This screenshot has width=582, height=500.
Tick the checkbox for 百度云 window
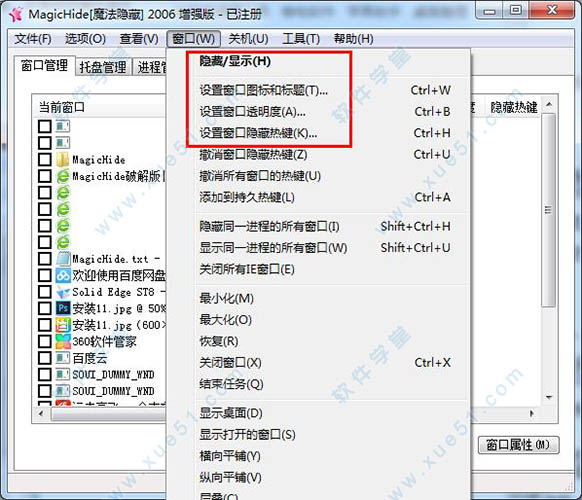click(45, 358)
